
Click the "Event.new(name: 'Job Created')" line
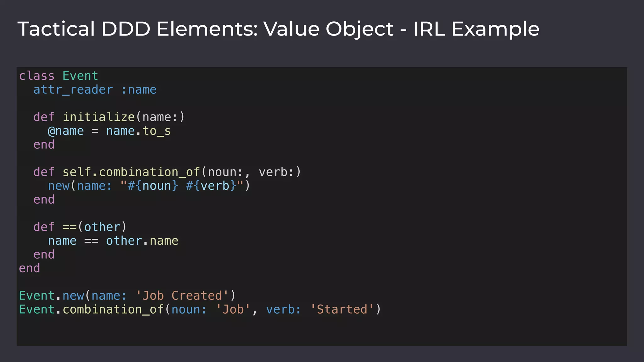click(x=127, y=296)
